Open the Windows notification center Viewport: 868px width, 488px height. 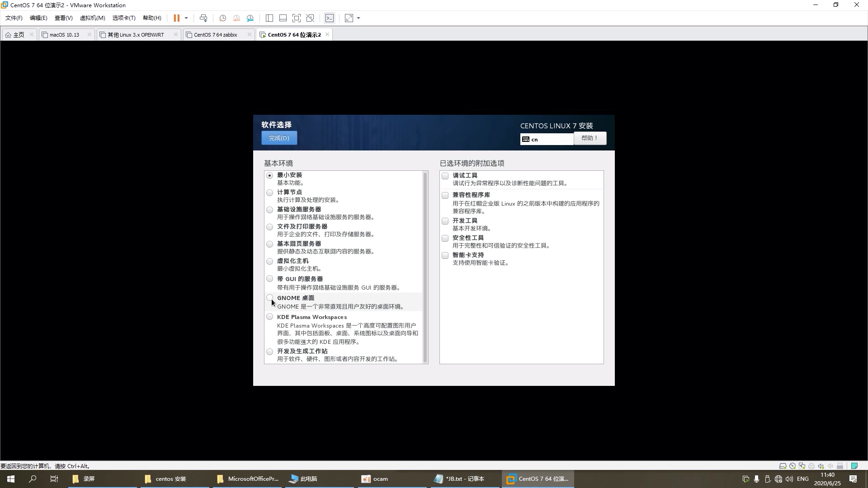coord(853,479)
